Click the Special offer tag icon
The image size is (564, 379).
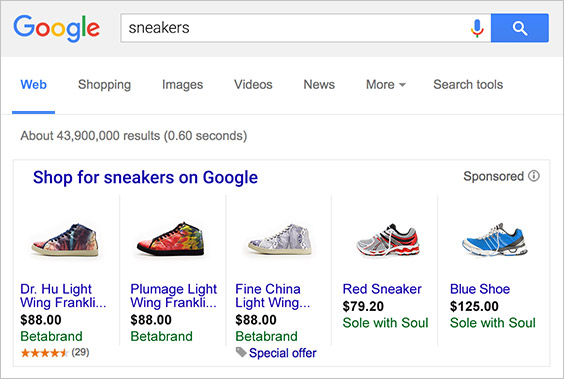(x=241, y=352)
